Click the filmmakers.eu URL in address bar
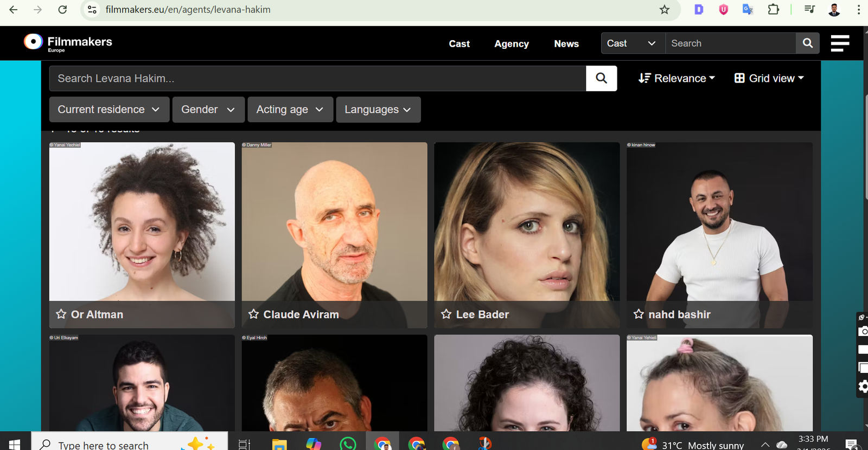 pos(188,10)
